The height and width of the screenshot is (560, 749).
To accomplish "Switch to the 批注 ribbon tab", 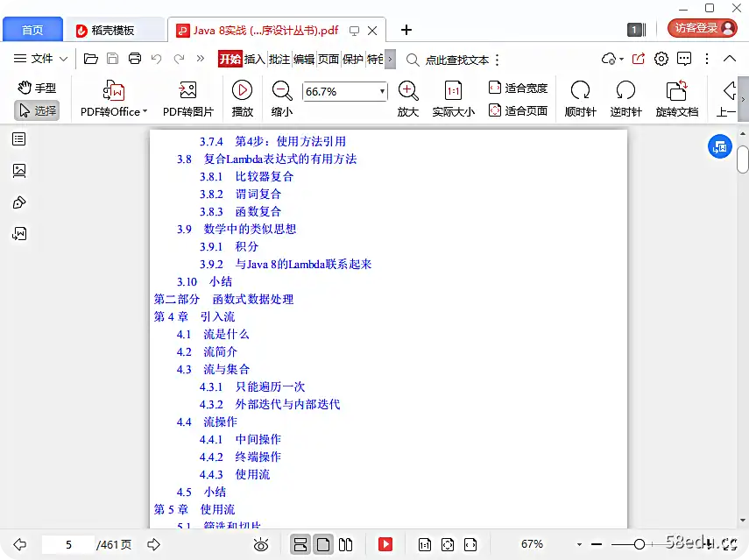I will (279, 60).
